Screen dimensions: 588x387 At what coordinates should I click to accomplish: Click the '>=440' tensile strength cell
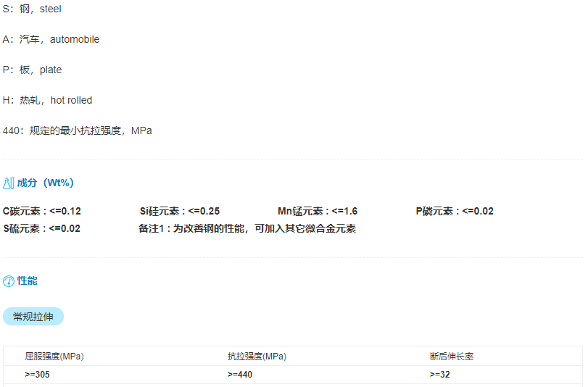[x=240, y=374]
